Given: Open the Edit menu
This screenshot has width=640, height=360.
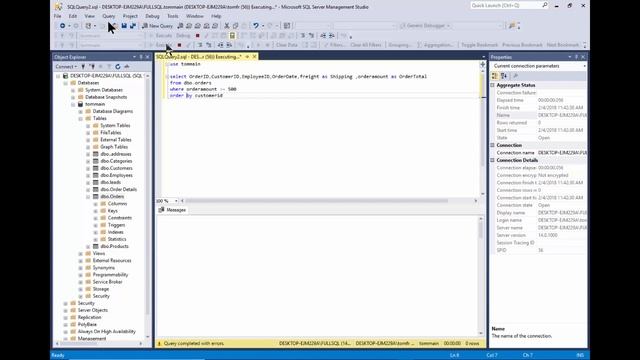Looking at the screenshot, I should click(x=73, y=16).
